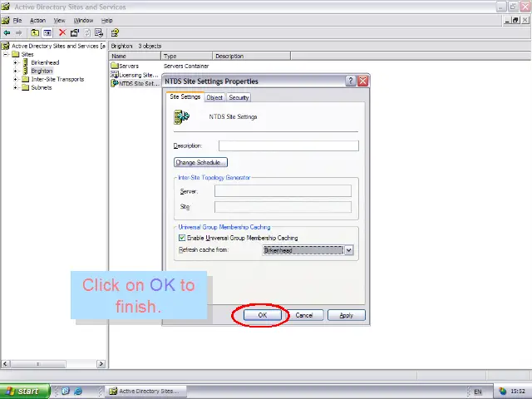Toggle the Show/Hide Console Tree icon
The height and width of the screenshot is (399, 532).
[x=47, y=33]
